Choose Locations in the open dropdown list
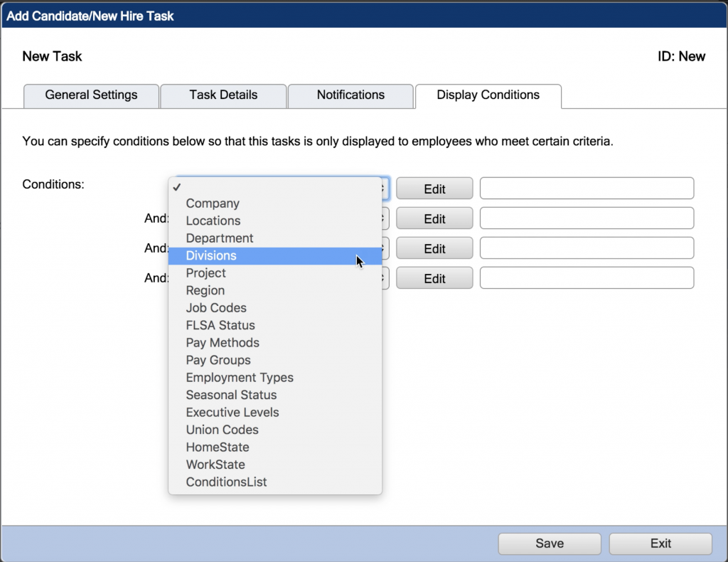The width and height of the screenshot is (728, 562). tap(212, 221)
